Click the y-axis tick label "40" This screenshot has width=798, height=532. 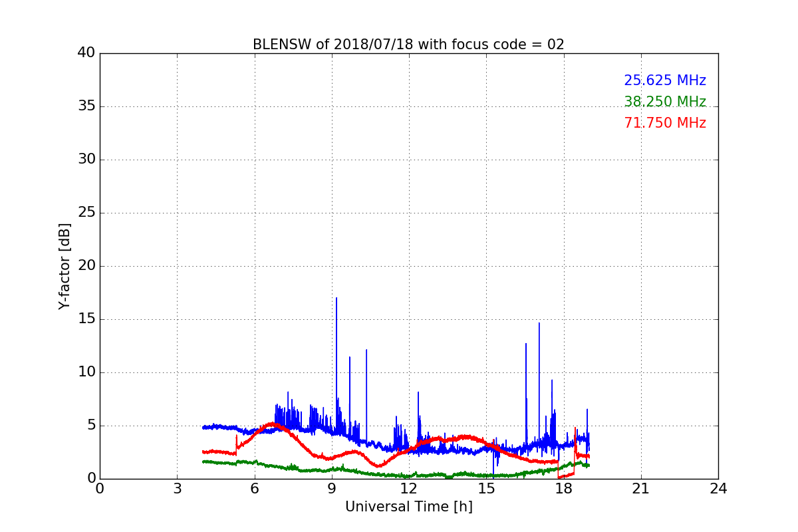(86, 53)
